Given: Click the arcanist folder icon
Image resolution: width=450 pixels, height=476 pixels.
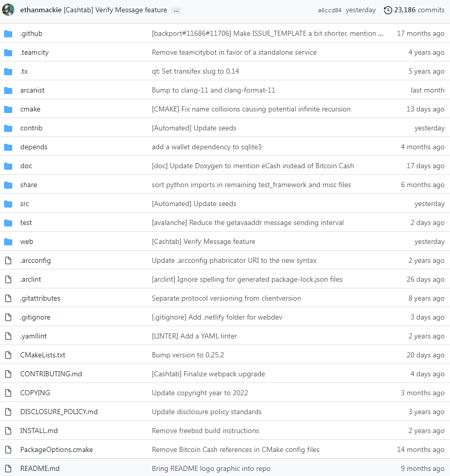Looking at the screenshot, I should [x=8, y=90].
